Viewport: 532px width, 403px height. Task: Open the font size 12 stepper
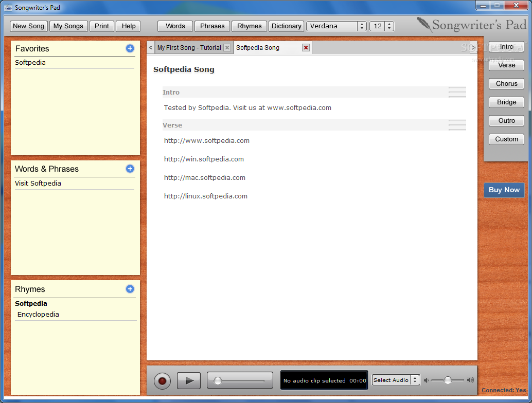382,26
